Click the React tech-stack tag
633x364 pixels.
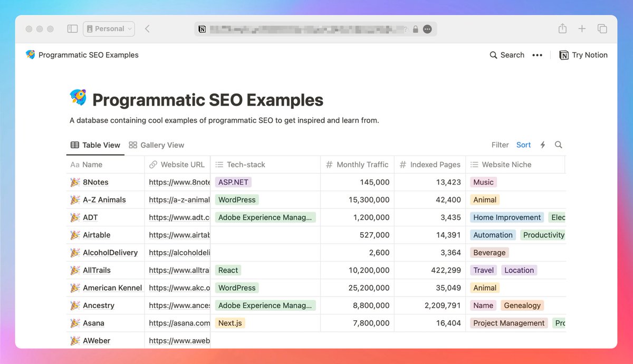click(228, 270)
